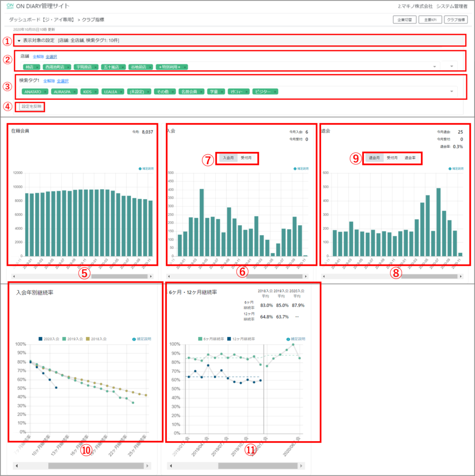Open 補足説明 info icon on 入会年別継続率 chart
This screenshot has width=475, height=476.
pos(134,340)
